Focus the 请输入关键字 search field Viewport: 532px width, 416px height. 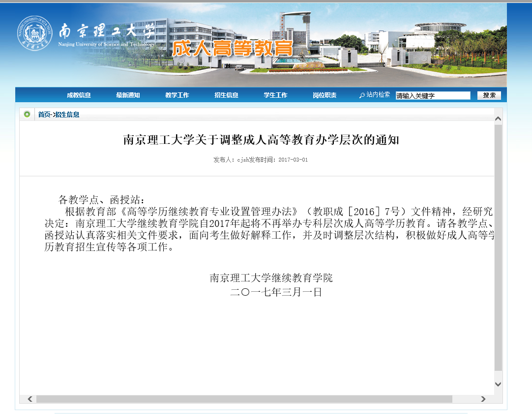point(433,96)
